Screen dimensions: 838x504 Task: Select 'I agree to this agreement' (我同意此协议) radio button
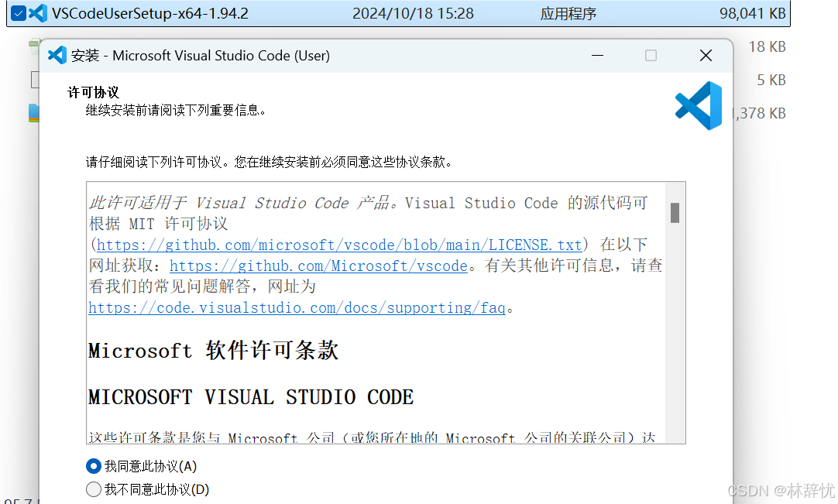click(94, 466)
